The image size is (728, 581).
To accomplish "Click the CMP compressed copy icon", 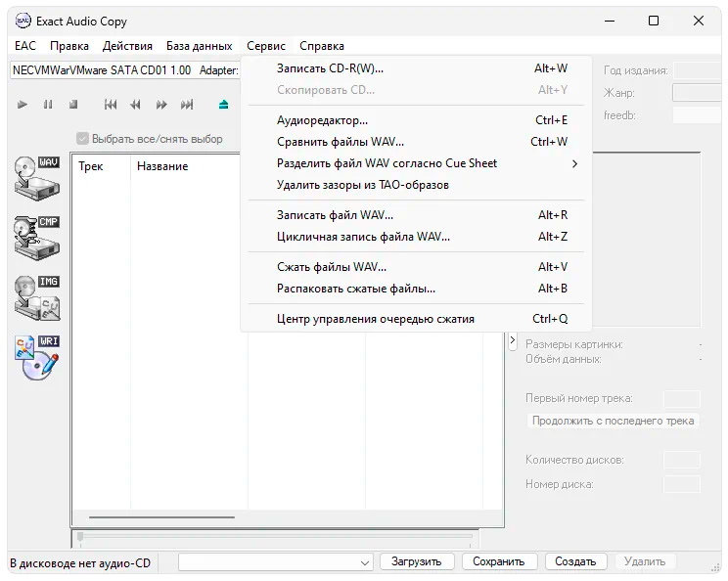I will click(x=36, y=237).
